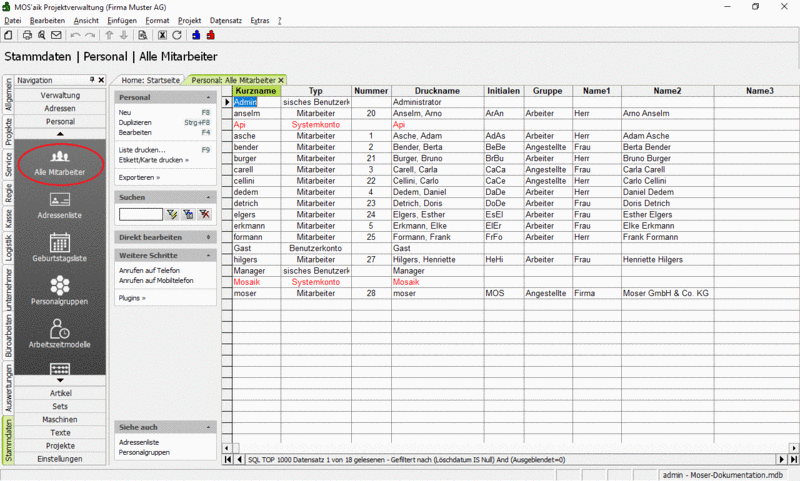
Task: Click the email envelope toolbar icon
Action: point(56,35)
